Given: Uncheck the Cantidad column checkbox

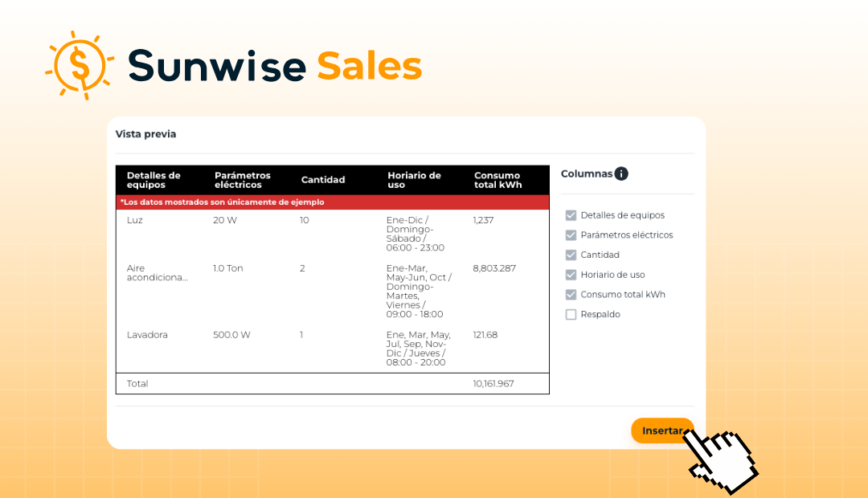Looking at the screenshot, I should coord(571,255).
